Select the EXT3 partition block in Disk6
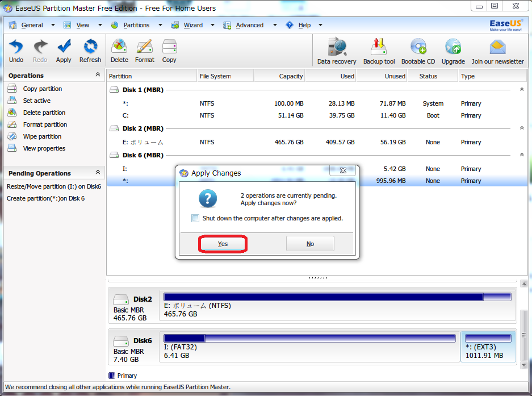532x396 pixels. pyautogui.click(x=488, y=347)
